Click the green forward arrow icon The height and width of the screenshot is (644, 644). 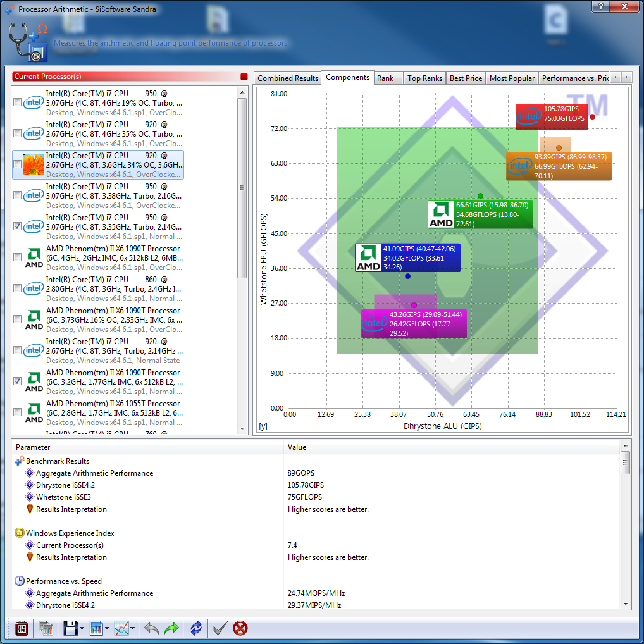point(171,628)
